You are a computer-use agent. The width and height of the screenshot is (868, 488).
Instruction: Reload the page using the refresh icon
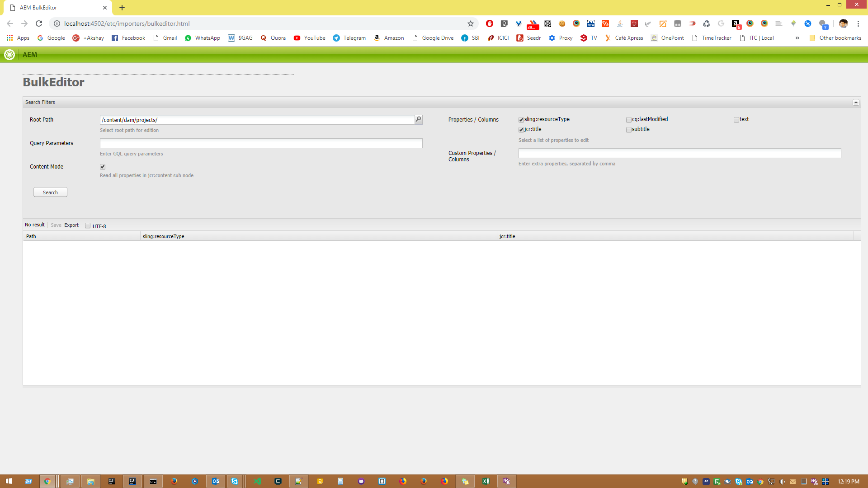39,23
